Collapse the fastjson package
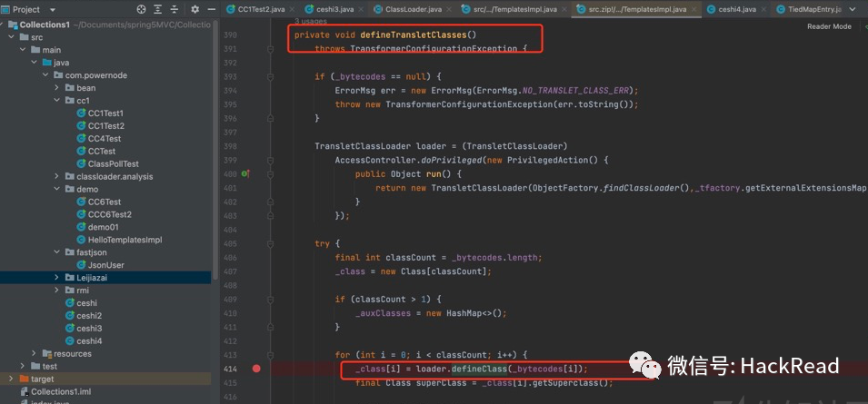868x404 pixels. (x=56, y=252)
